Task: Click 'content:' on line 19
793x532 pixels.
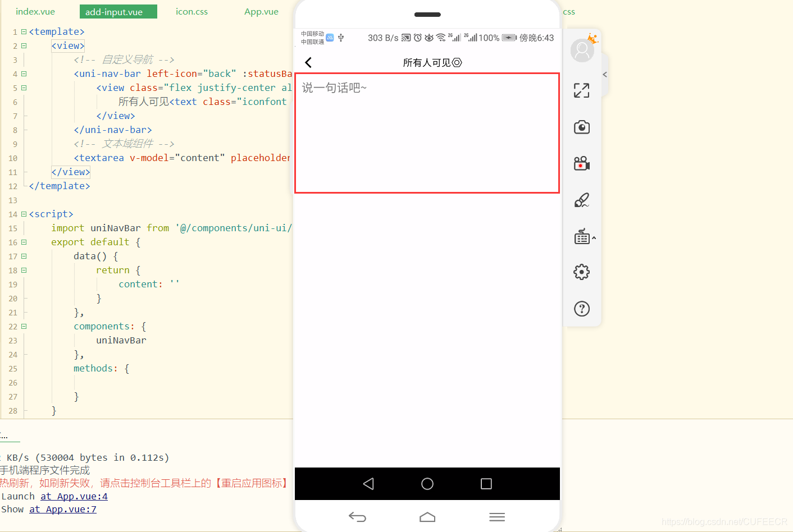Action: click(141, 284)
